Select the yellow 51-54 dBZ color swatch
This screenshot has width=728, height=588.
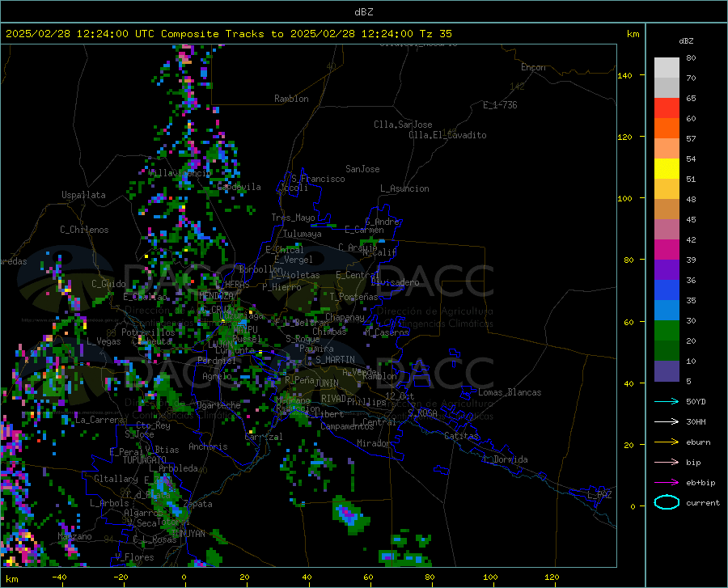(x=667, y=169)
